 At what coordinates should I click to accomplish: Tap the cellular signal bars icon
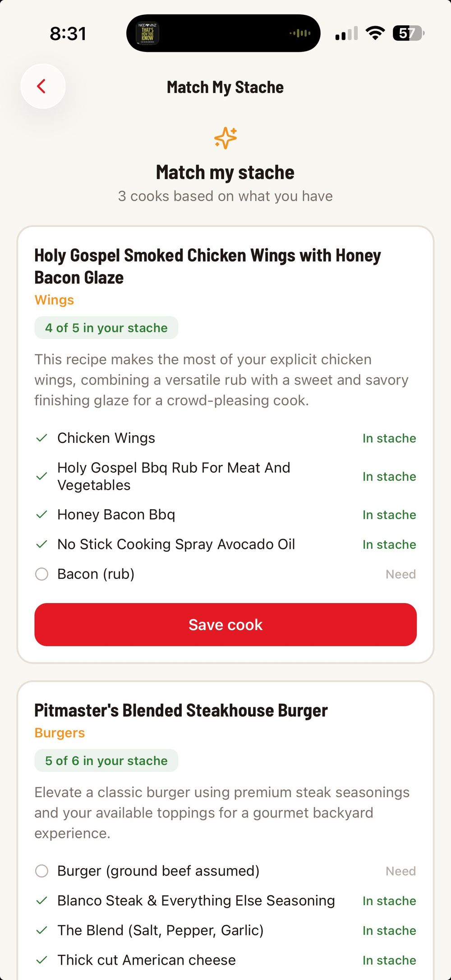346,33
